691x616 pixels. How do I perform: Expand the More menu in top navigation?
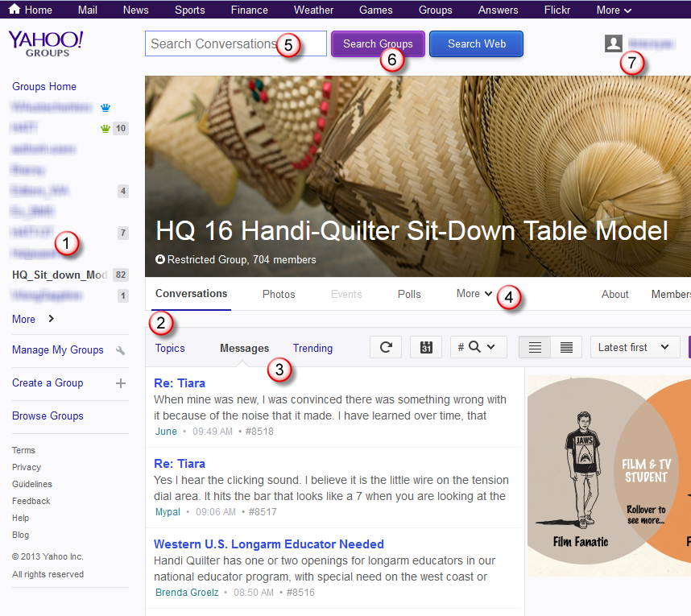point(614,10)
